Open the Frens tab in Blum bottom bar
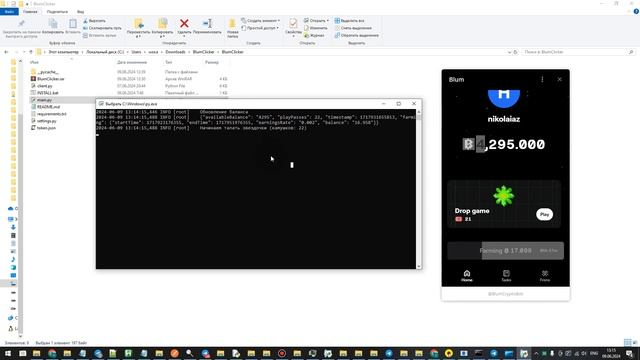The image size is (640, 360). tap(545, 276)
